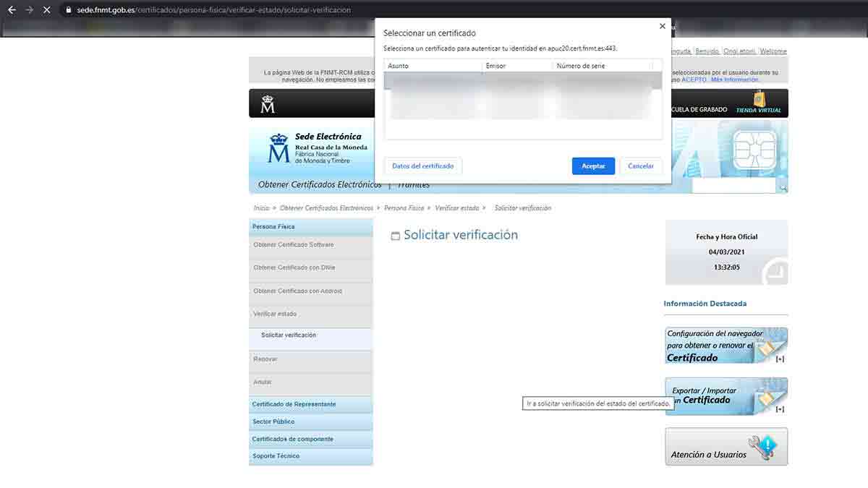
Task: Click the FNMT crown logo in the black bar
Action: click(x=268, y=103)
